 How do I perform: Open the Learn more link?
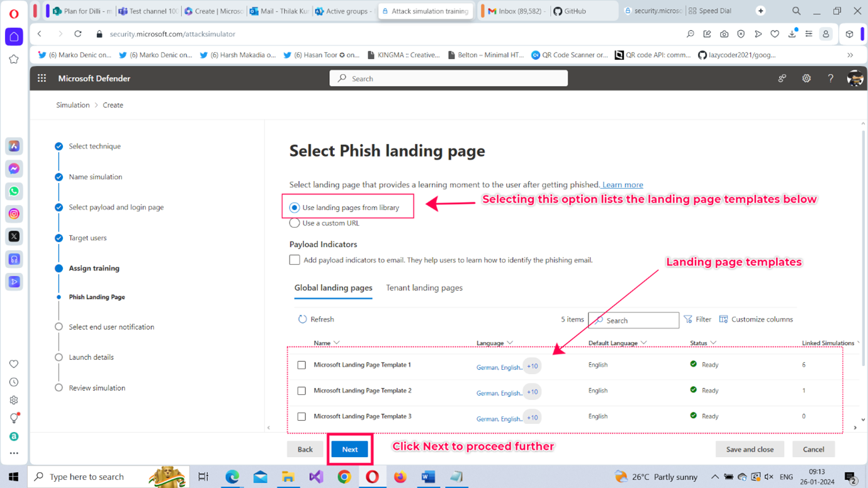click(623, 185)
